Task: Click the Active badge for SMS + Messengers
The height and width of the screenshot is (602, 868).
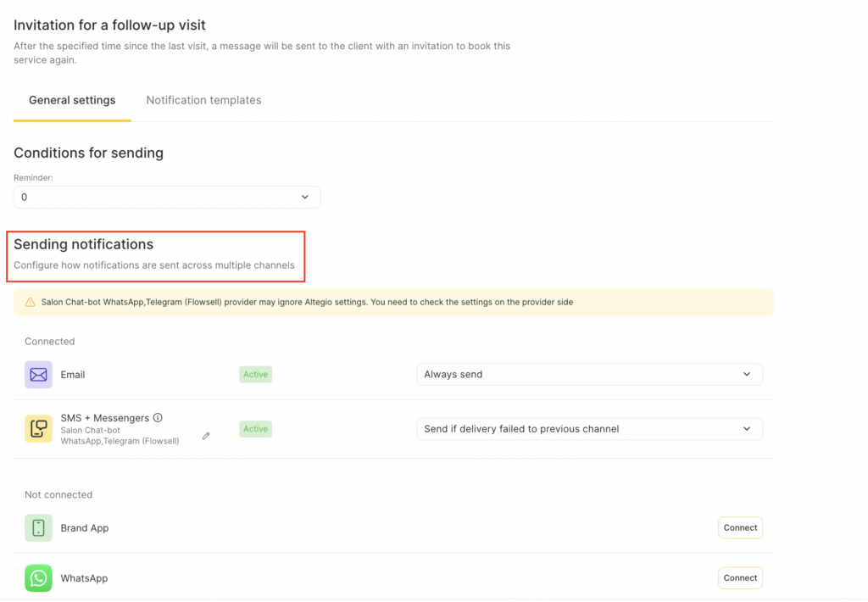Action: (255, 429)
